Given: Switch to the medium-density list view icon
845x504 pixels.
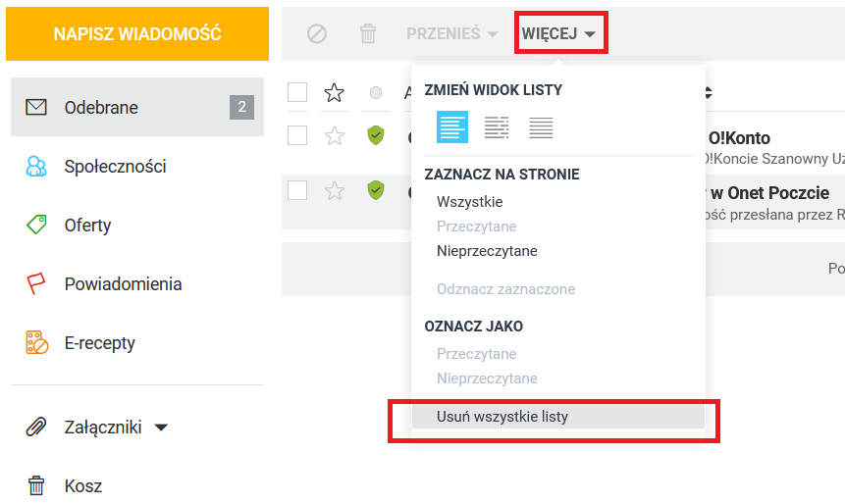Looking at the screenshot, I should (498, 127).
